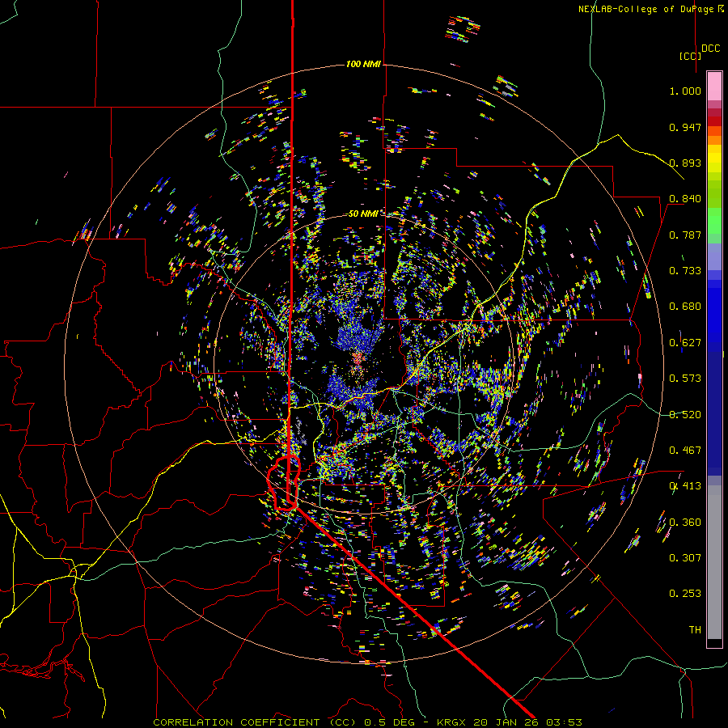Click the 0.627 legend value
Screen dimensions: 728x728
[685, 343]
